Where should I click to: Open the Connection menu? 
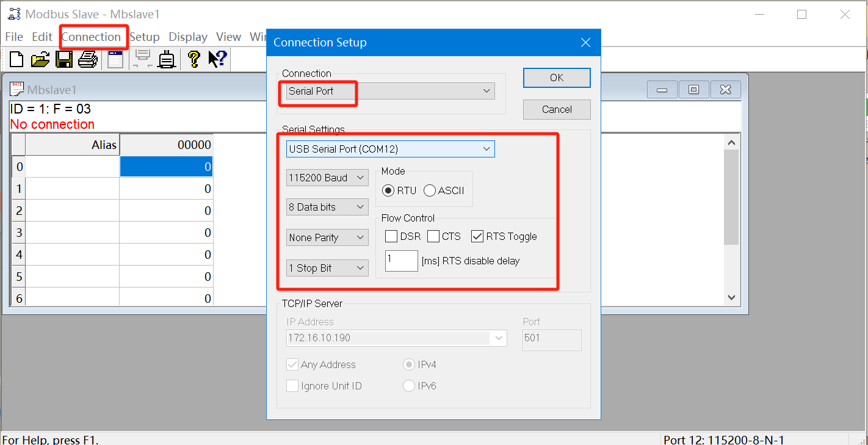click(91, 37)
